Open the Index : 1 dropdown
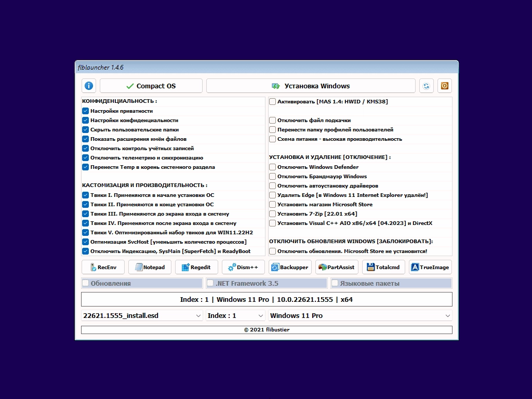The height and width of the screenshot is (399, 532). (235, 316)
